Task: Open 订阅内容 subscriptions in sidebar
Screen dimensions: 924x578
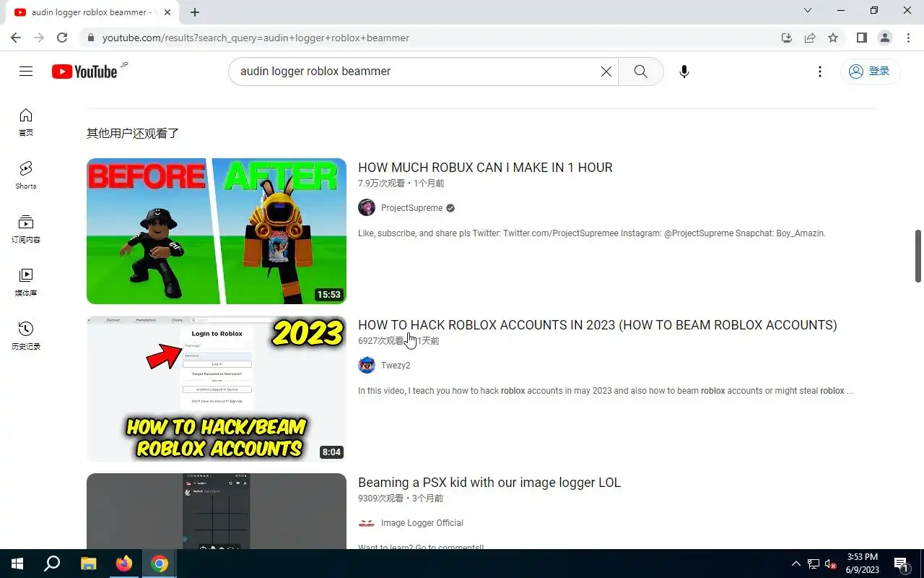Action: click(x=26, y=229)
